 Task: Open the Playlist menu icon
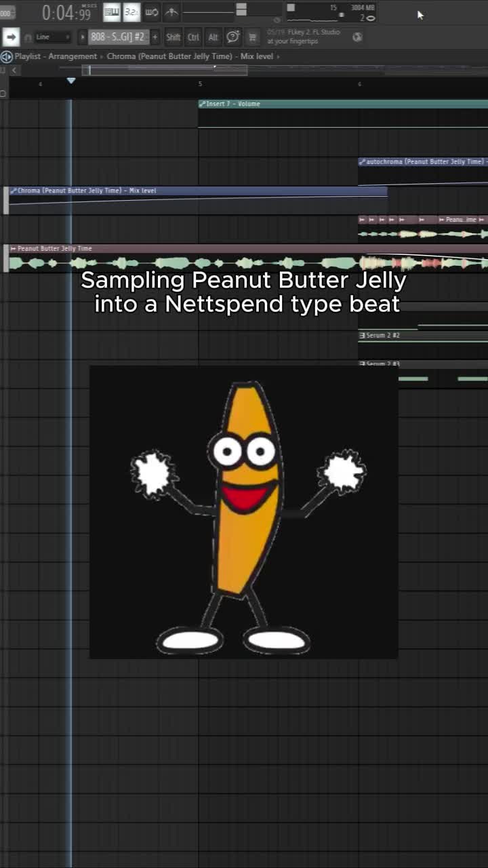[x=7, y=56]
